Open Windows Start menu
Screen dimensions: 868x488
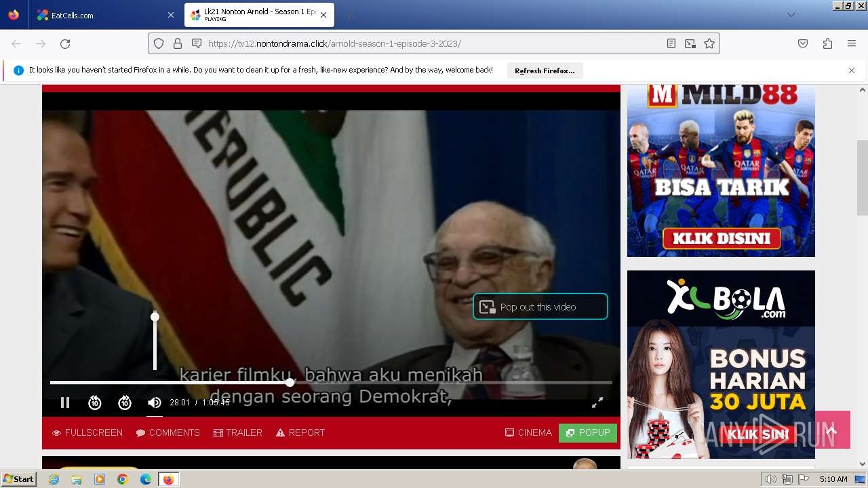coord(18,479)
